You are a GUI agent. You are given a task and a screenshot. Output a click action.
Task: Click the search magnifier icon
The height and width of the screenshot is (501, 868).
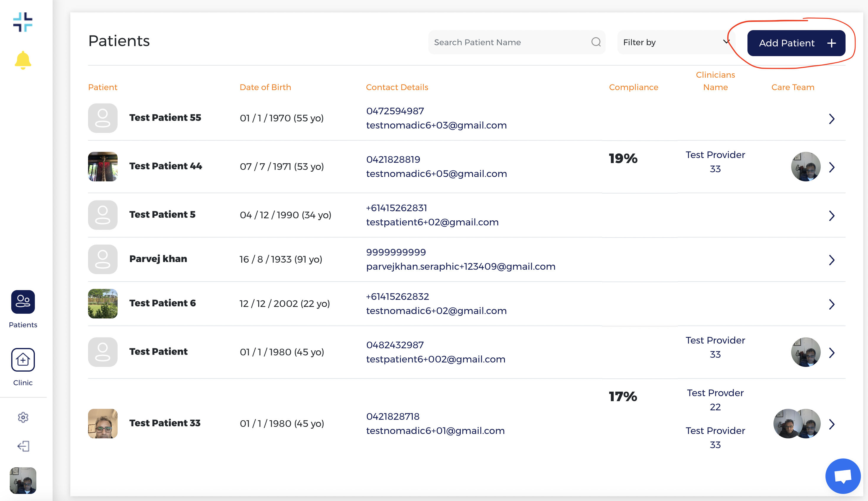coord(596,42)
